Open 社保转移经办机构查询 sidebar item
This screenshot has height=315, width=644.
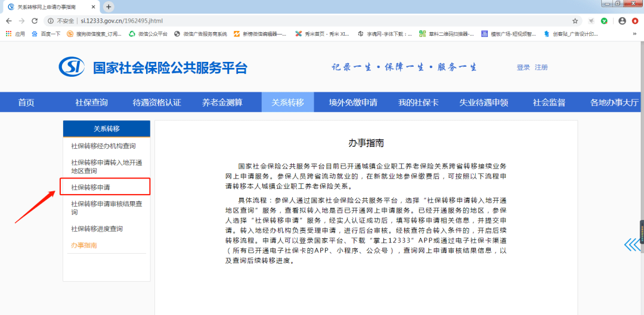point(103,146)
